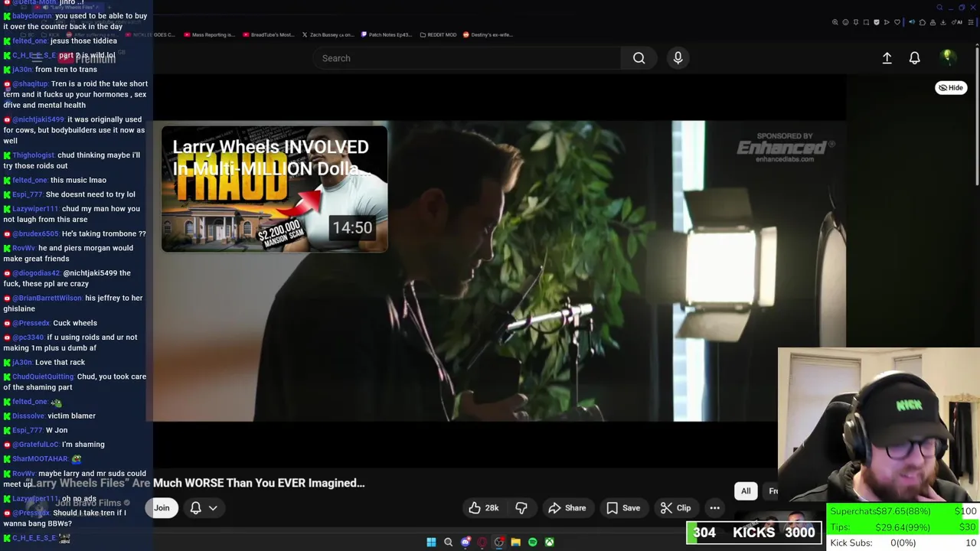Viewport: 980px width, 551px height.
Task: Share the video
Action: pyautogui.click(x=567, y=508)
